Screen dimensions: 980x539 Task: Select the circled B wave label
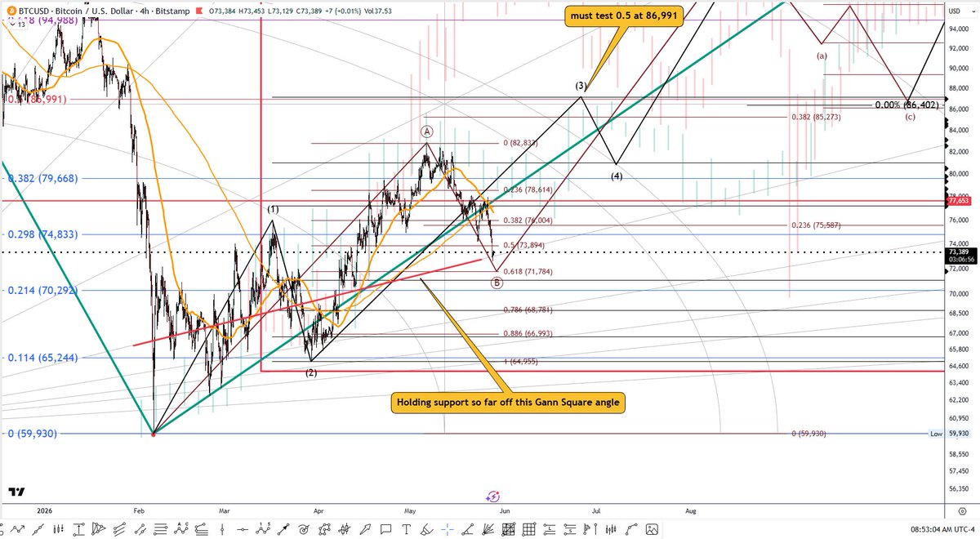pos(497,283)
